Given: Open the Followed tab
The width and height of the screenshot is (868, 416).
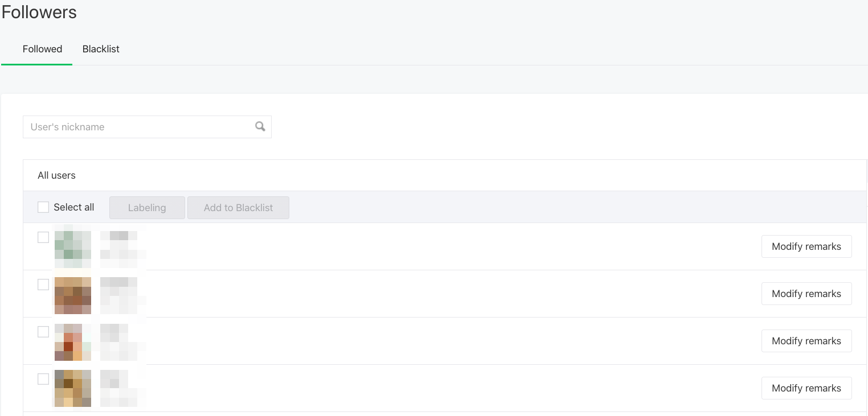Looking at the screenshot, I should click(x=42, y=49).
